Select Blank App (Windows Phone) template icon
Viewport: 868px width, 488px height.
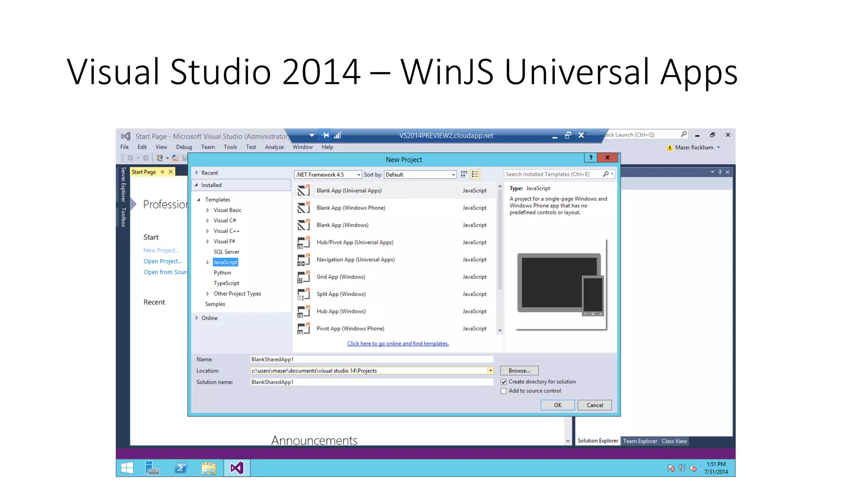(303, 208)
